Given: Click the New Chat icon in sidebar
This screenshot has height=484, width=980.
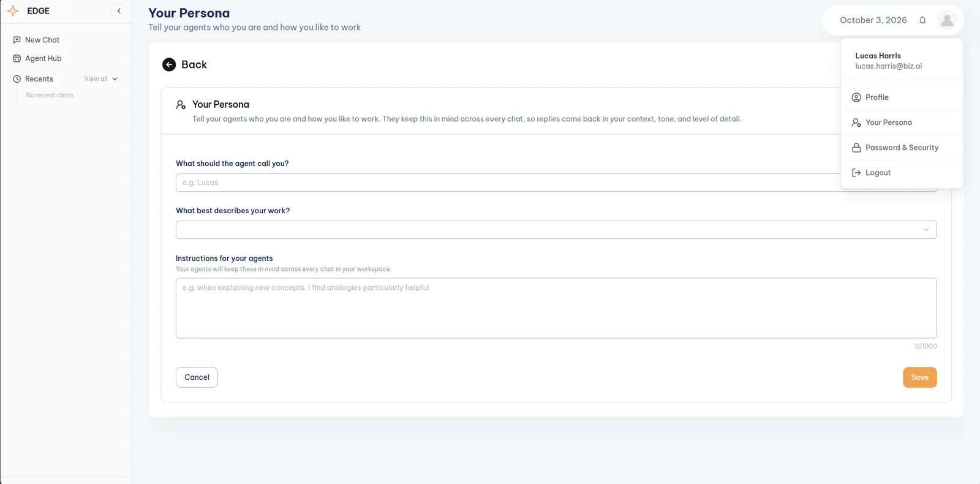Looking at the screenshot, I should coord(17,40).
